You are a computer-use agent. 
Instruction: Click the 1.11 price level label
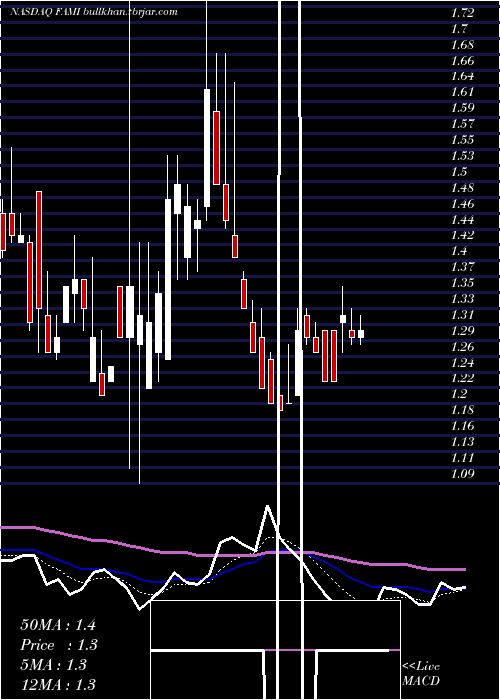[x=462, y=458]
